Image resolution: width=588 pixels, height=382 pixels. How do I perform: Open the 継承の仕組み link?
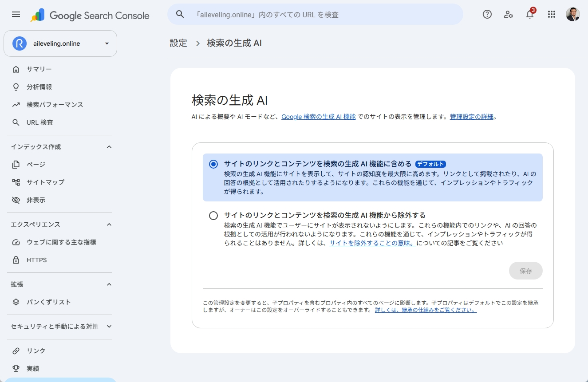pos(426,310)
